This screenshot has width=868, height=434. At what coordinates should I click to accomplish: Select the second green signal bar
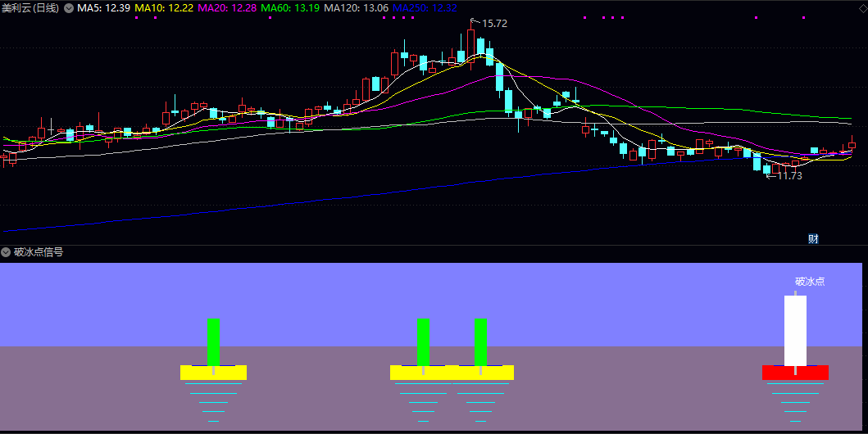click(x=423, y=341)
